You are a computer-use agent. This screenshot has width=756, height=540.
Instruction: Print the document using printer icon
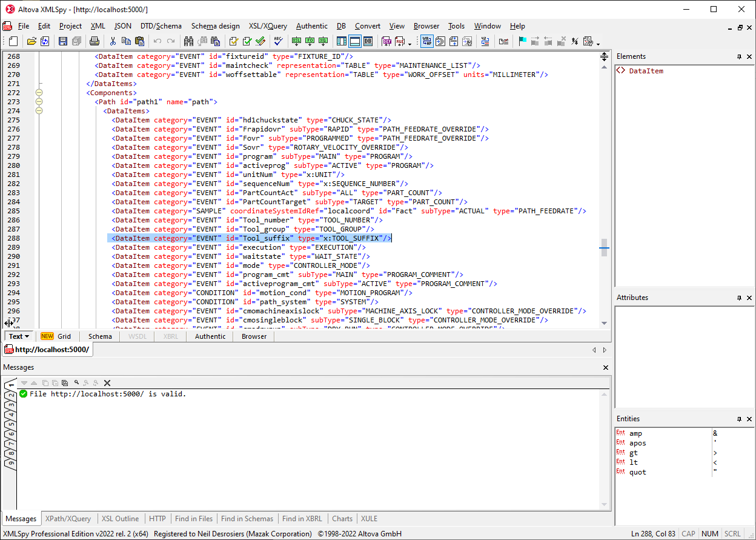pyautogui.click(x=94, y=41)
